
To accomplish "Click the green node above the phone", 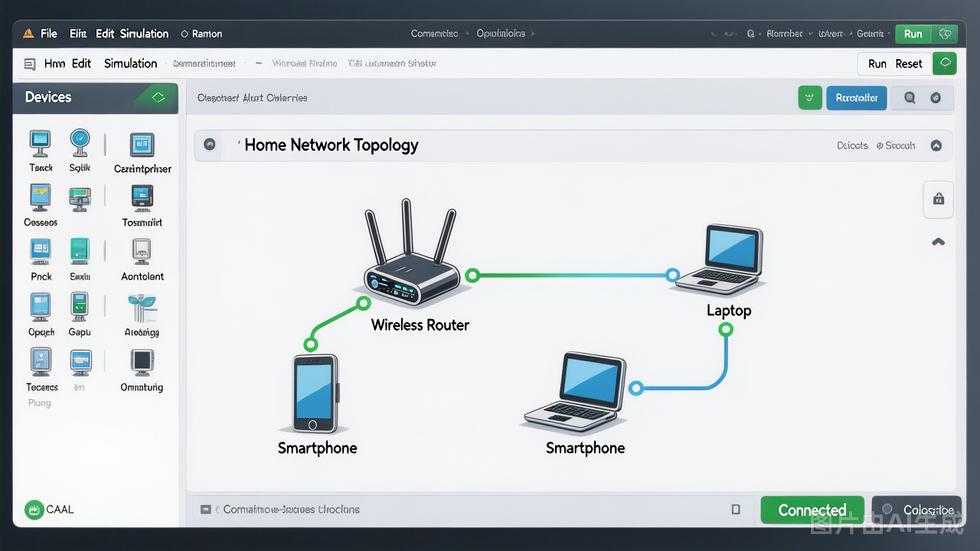I will [x=310, y=344].
